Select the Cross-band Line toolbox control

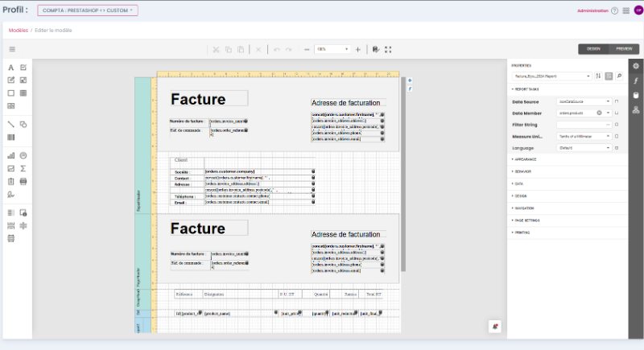pyautogui.click(x=23, y=225)
